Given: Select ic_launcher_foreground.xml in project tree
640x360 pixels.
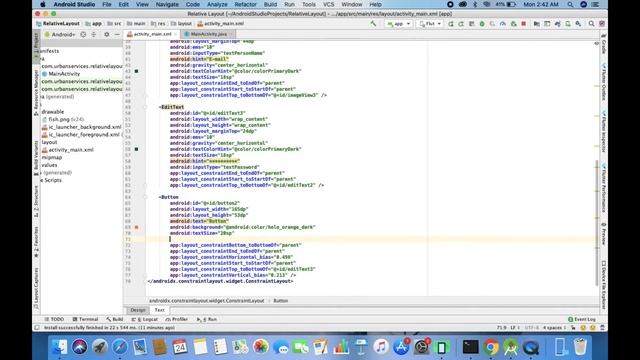Looking at the screenshot, I should pyautogui.click(x=81, y=134).
